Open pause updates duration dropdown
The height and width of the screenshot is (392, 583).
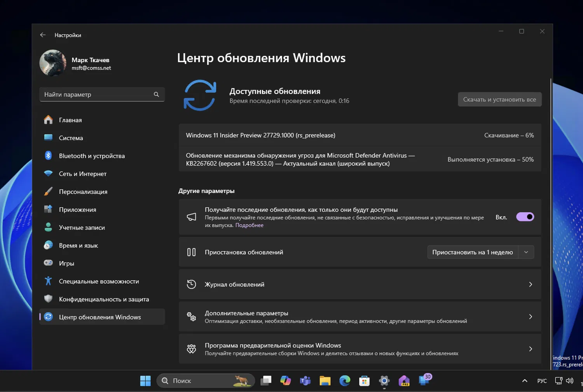point(526,252)
